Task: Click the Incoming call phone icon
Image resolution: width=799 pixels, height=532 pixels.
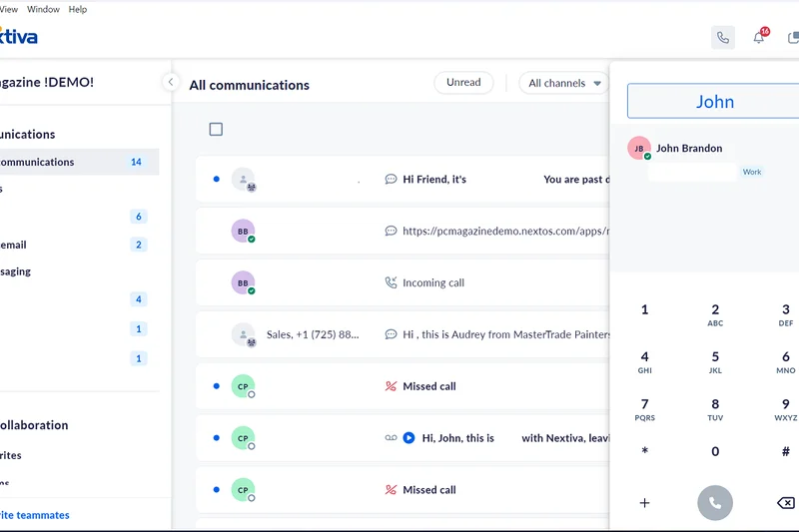Action: click(391, 282)
